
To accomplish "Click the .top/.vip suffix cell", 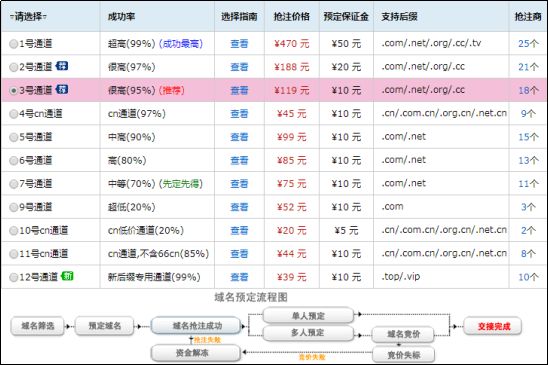I will 401,277.
